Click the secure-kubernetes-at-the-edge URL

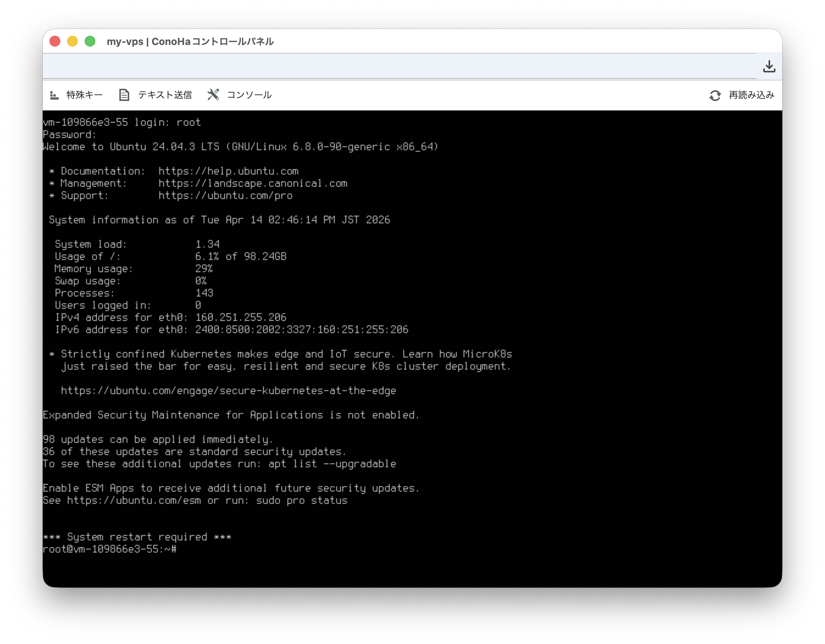tap(228, 391)
